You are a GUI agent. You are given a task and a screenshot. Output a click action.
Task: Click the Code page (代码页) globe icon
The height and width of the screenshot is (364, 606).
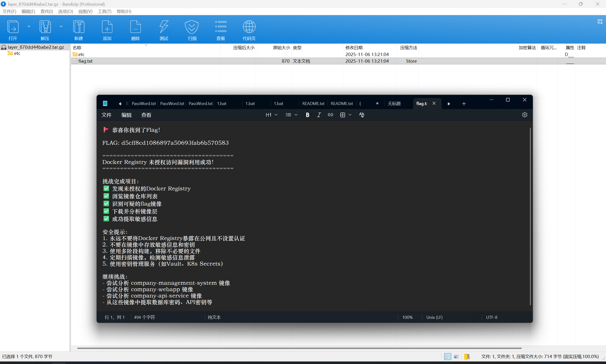[x=249, y=27]
